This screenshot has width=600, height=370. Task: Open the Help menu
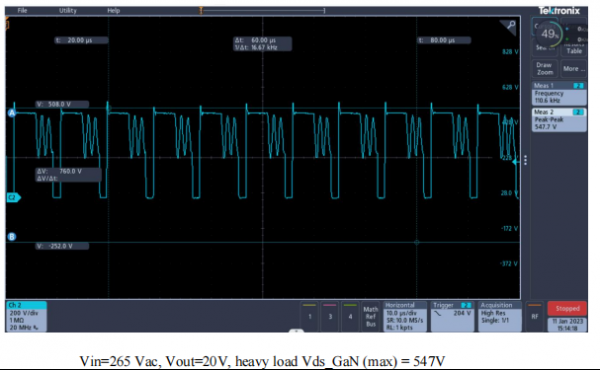click(113, 10)
